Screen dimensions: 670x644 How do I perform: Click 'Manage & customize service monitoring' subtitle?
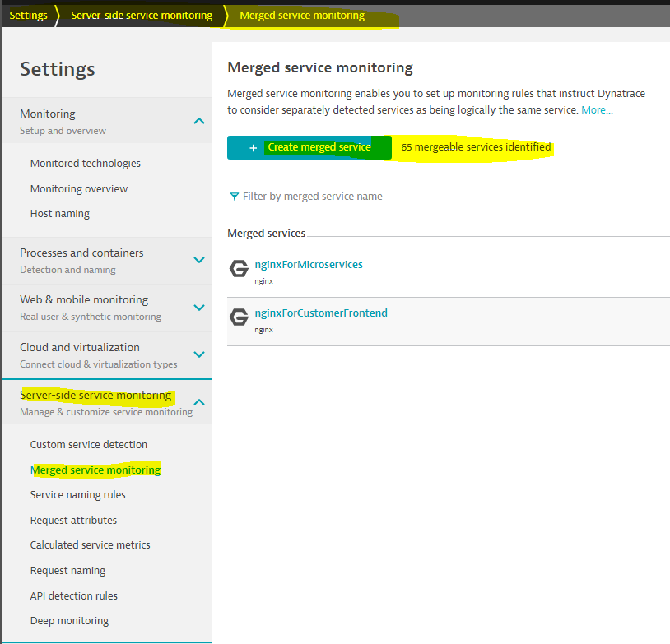[106, 412]
